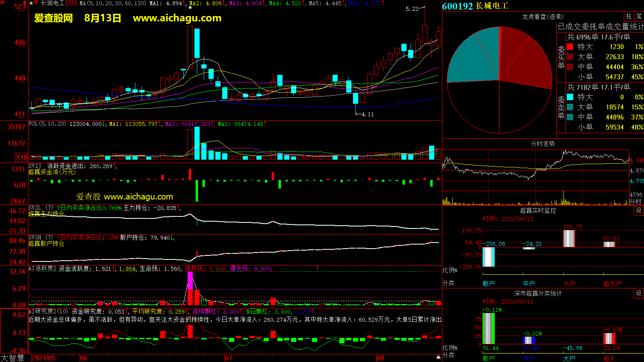Click the 大智慧 logo at bottom left
The image size is (644, 362).
point(12,358)
